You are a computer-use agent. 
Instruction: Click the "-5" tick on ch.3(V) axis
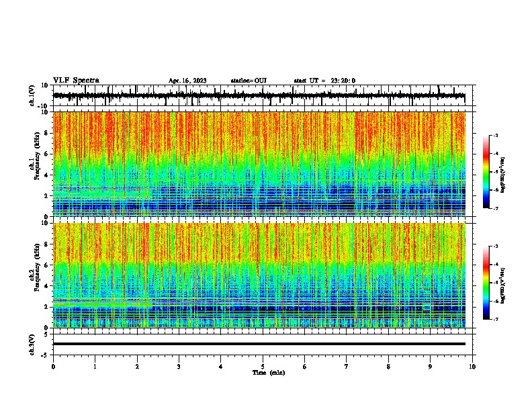click(45, 355)
